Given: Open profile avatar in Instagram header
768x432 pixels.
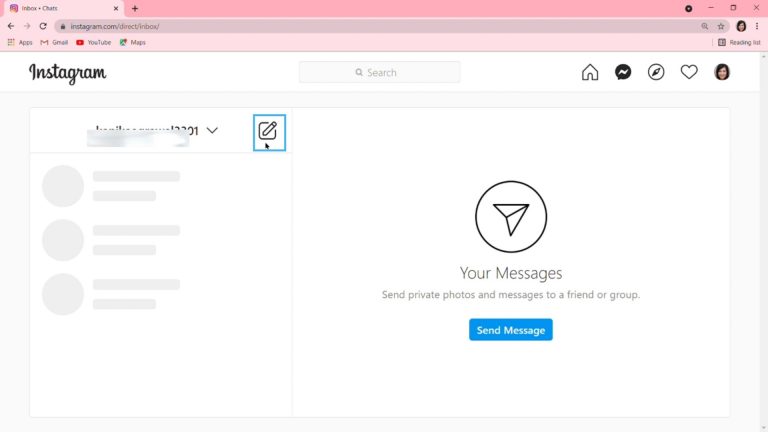Looking at the screenshot, I should click(722, 72).
